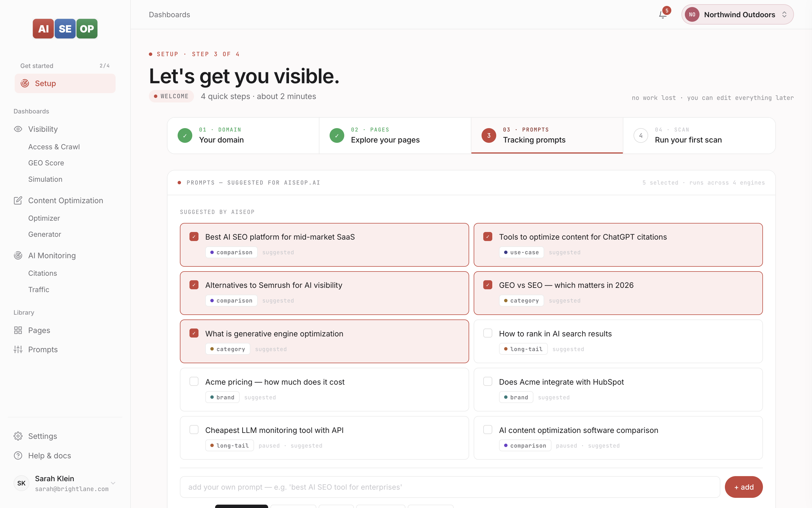This screenshot has width=812, height=508.
Task: Uncheck Tools to optimize content for ChatGPT citations
Action: pyautogui.click(x=488, y=237)
